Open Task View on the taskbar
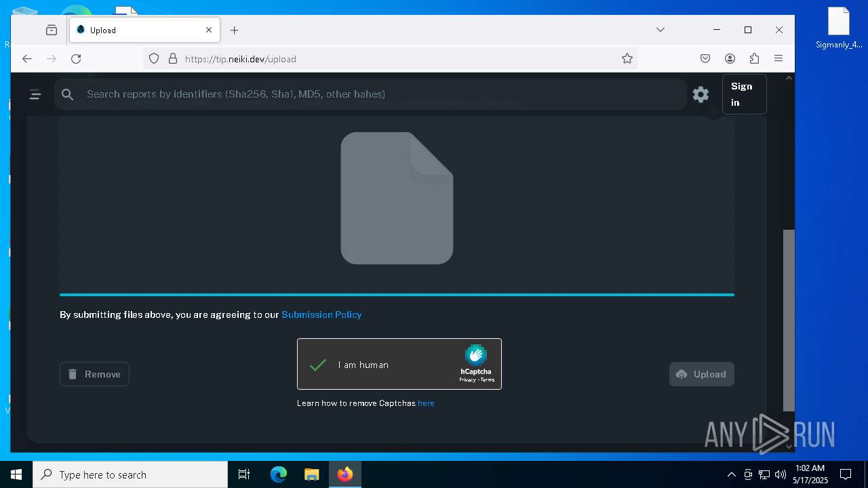 [x=244, y=474]
